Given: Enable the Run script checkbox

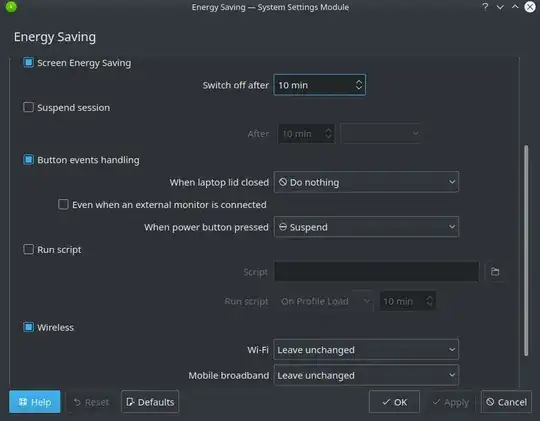Looking at the screenshot, I should (29, 249).
